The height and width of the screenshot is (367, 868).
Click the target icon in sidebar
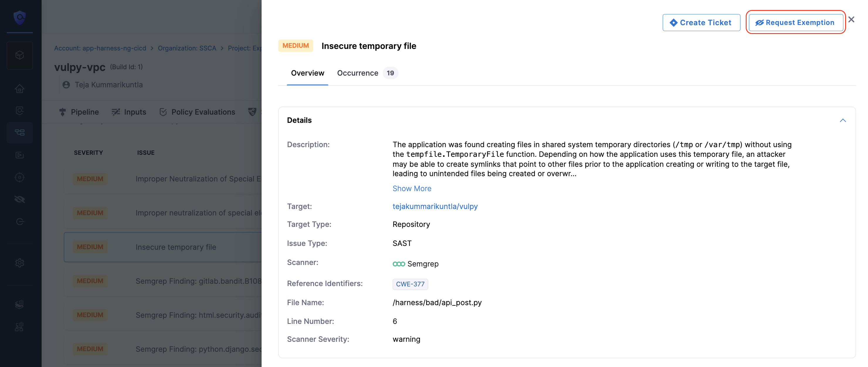[20, 177]
